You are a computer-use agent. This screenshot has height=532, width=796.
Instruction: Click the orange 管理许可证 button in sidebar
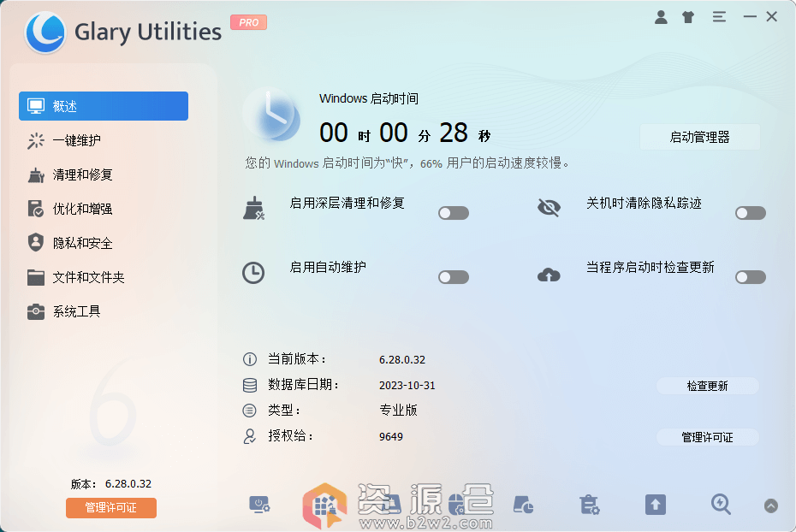pyautogui.click(x=110, y=507)
